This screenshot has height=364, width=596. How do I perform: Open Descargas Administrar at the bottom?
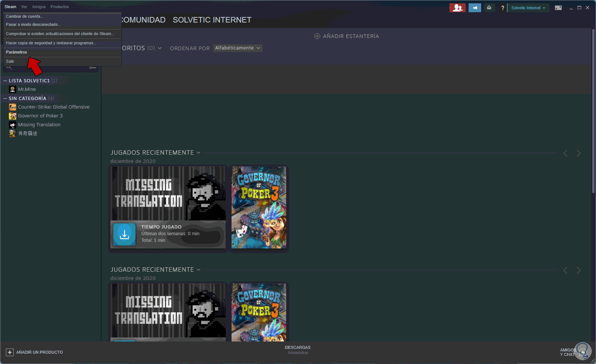[298, 350]
